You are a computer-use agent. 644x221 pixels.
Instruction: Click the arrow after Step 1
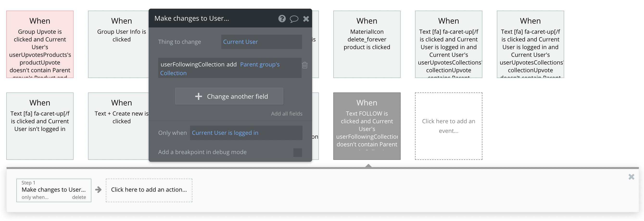[99, 189]
